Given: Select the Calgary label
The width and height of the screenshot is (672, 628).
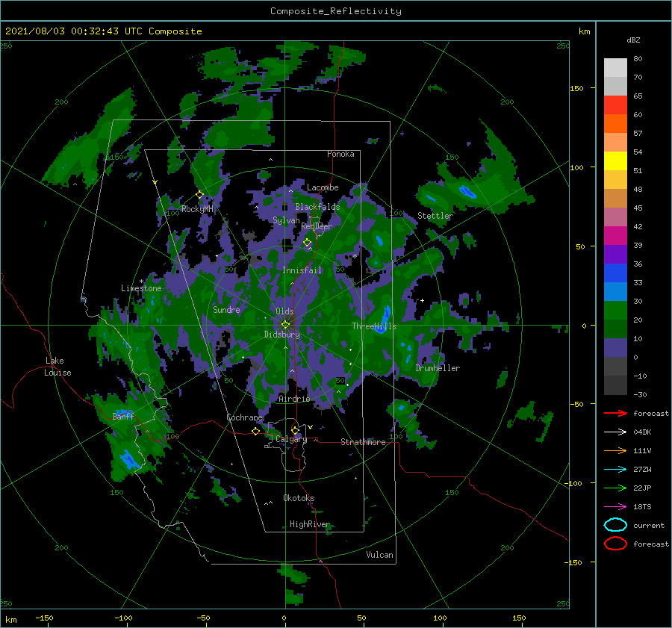Looking at the screenshot, I should point(291,439).
